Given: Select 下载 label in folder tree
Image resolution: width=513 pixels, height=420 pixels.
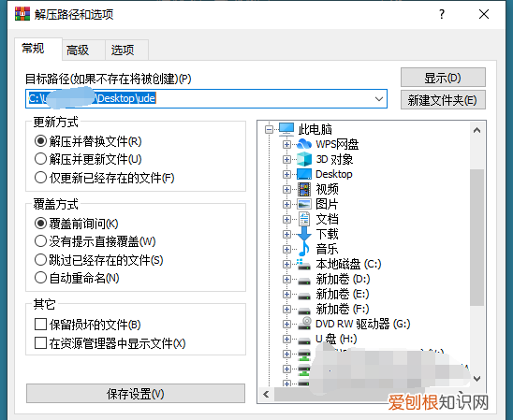Looking at the screenshot, I should point(327,234).
